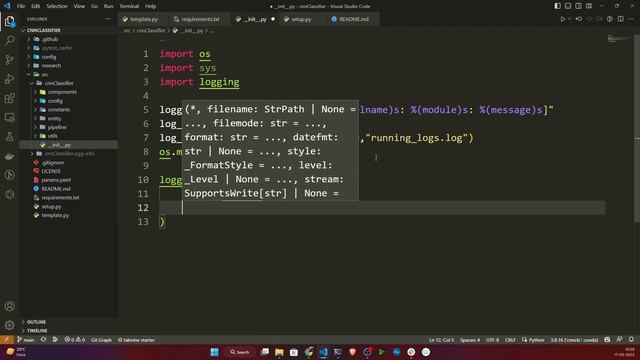This screenshot has width=640, height=360.
Task: Switch to template.py tab
Action: tap(144, 19)
